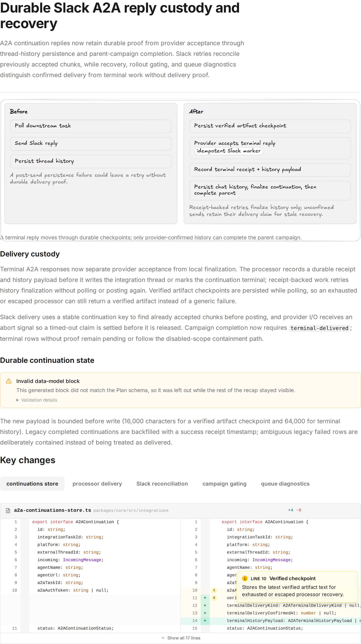Go to the queue diagnostics tab

(x=285, y=484)
